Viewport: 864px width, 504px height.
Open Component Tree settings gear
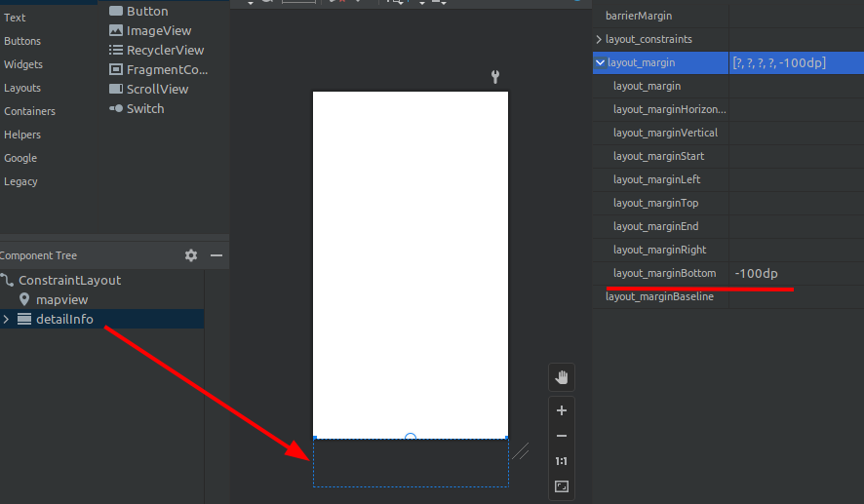191,255
